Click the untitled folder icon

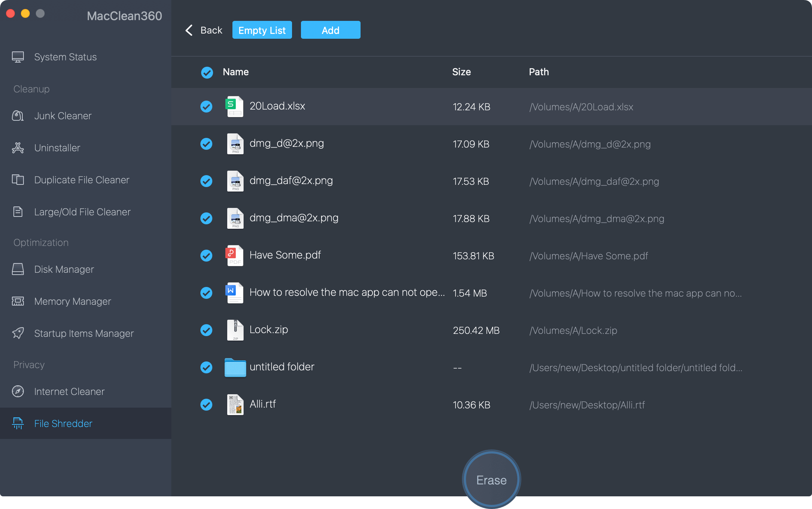click(235, 367)
